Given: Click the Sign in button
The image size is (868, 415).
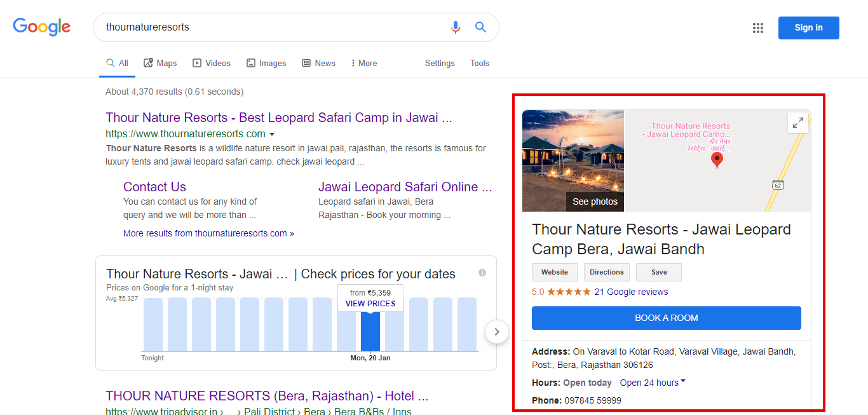Looking at the screenshot, I should (808, 28).
